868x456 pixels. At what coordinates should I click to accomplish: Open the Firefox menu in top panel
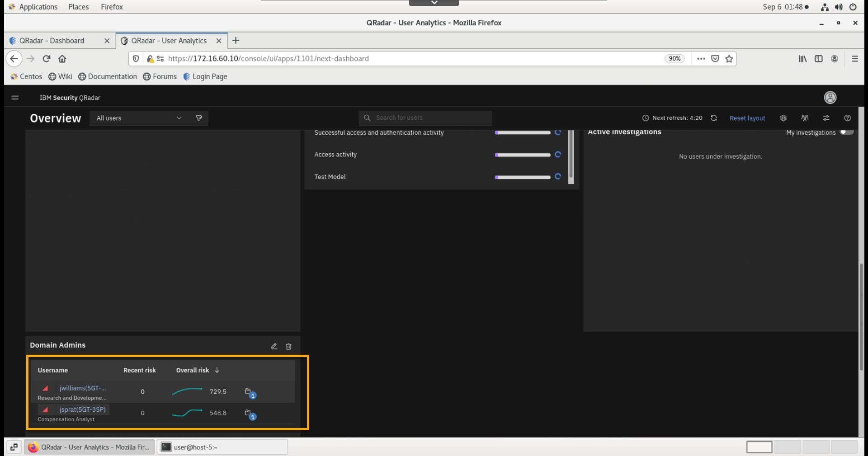[112, 7]
